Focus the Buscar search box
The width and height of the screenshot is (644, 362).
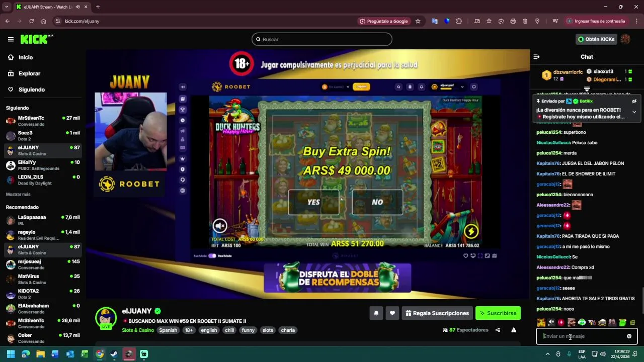[x=322, y=39]
